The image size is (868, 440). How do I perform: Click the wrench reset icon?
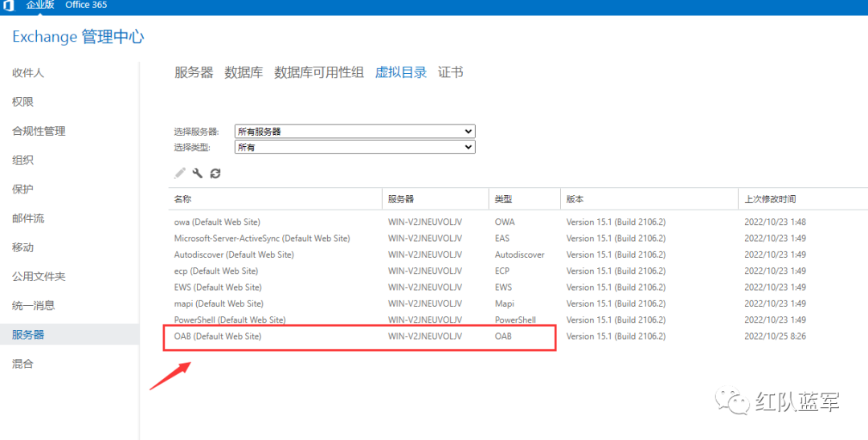coord(198,173)
